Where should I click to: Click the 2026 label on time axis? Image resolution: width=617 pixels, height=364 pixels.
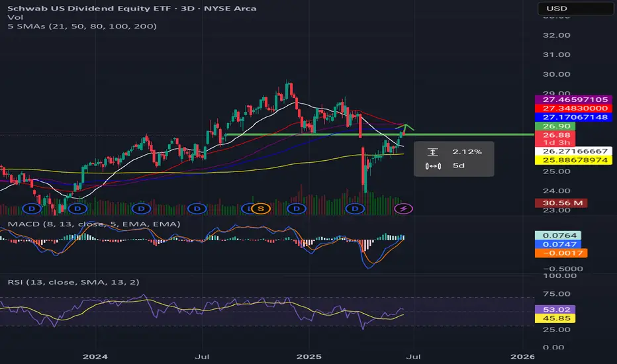pos(522,357)
